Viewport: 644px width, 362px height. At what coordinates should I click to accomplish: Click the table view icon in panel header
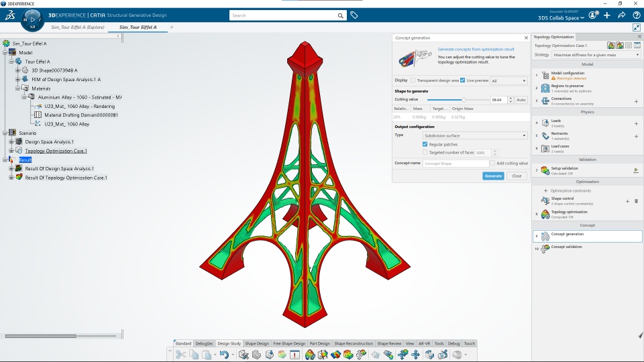629,45
